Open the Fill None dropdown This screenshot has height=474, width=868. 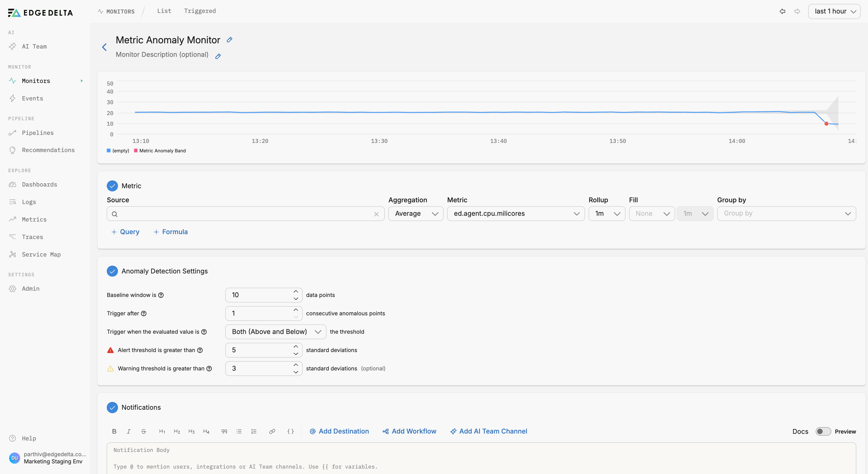(x=652, y=213)
